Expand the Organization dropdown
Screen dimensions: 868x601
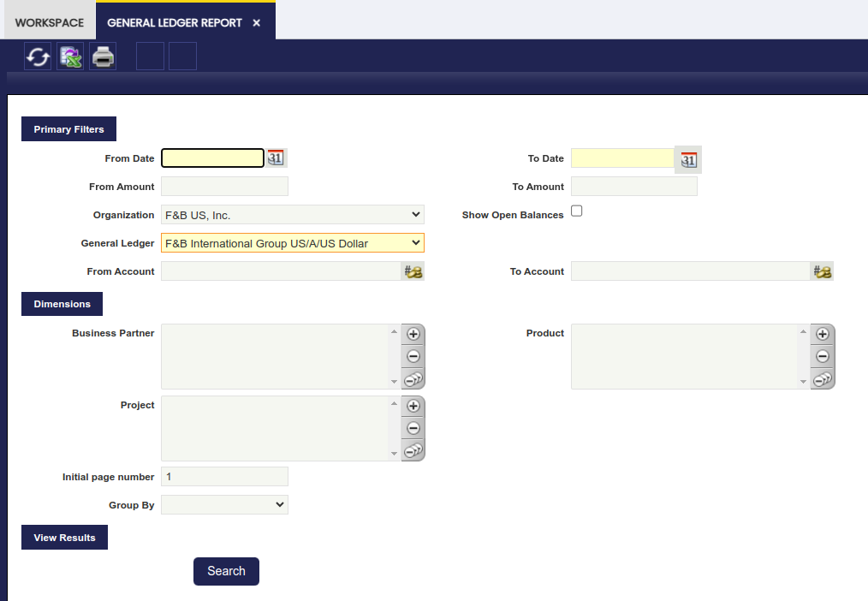tap(292, 215)
